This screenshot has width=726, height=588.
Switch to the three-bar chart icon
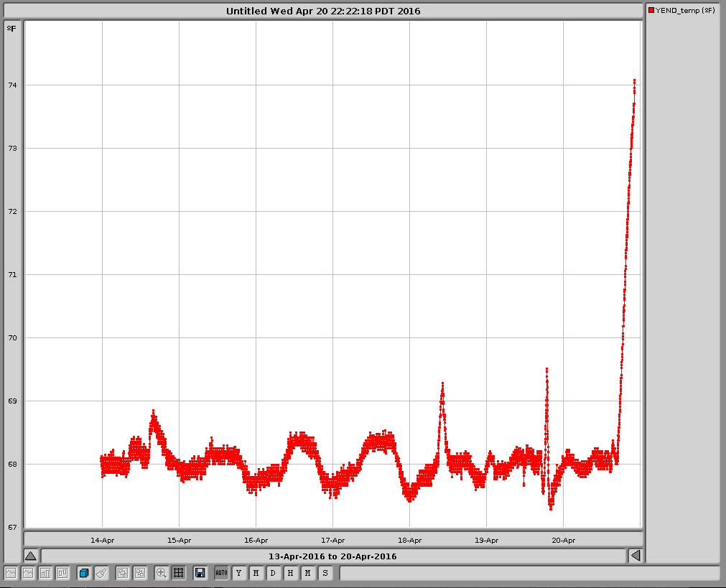[x=45, y=573]
